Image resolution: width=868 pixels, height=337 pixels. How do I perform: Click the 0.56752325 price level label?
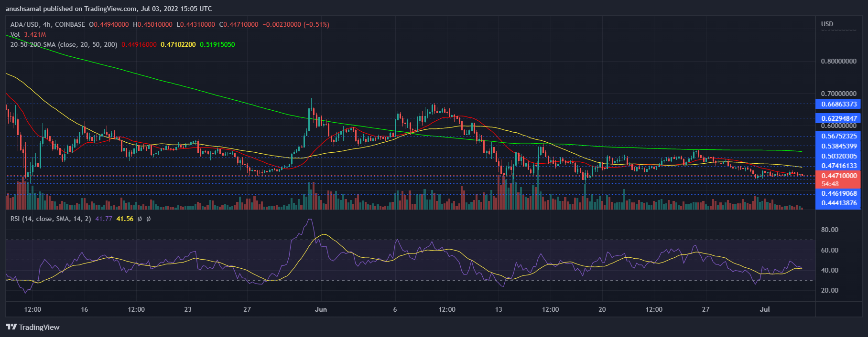pyautogui.click(x=839, y=136)
